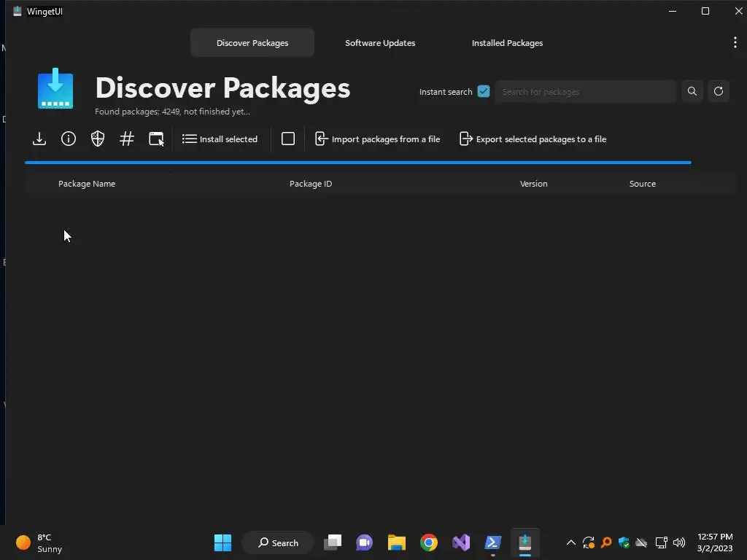Sort by the Package Name column header
This screenshot has height=560, width=747.
(x=87, y=184)
